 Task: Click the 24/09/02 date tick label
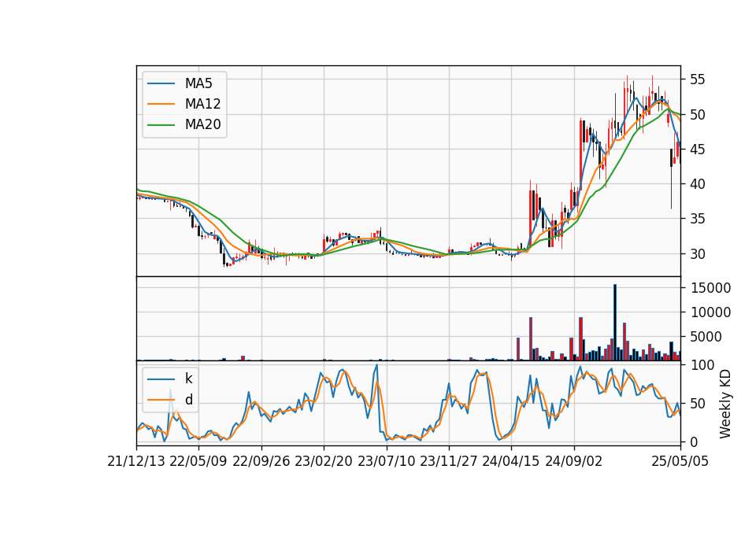574,461
